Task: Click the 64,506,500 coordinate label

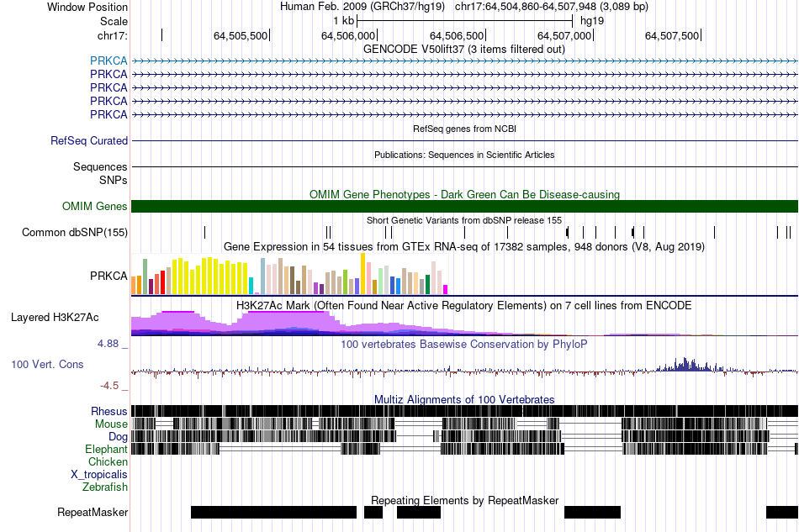Action: point(457,35)
